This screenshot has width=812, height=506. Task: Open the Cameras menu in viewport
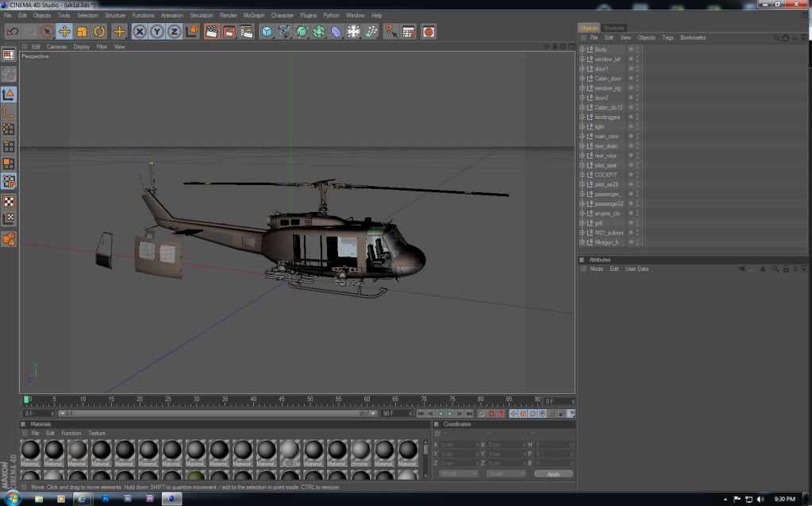(x=56, y=47)
